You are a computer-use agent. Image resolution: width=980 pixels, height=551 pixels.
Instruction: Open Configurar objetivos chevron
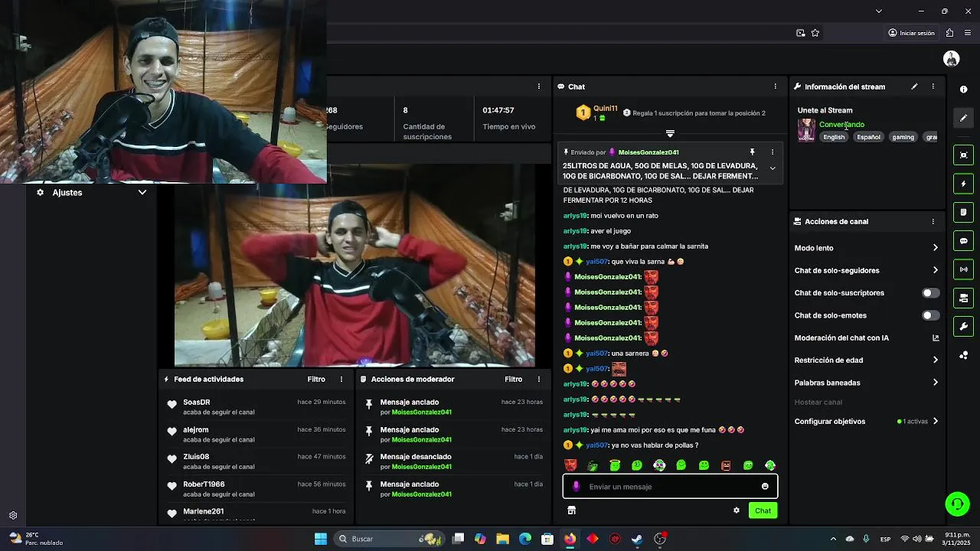click(936, 422)
